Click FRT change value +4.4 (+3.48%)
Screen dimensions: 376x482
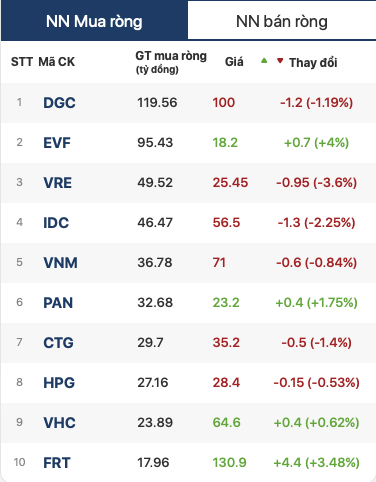pyautogui.click(x=316, y=462)
